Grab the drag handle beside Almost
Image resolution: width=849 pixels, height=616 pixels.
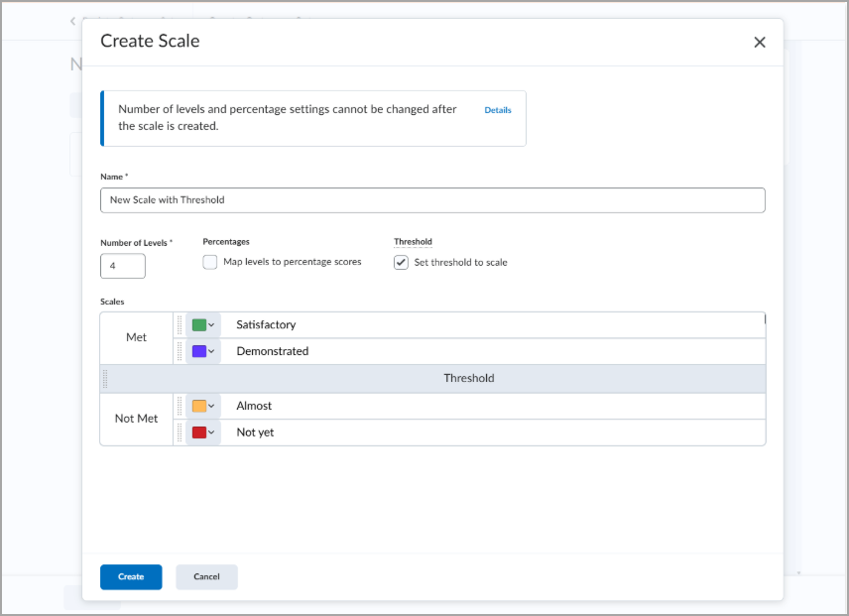click(180, 406)
